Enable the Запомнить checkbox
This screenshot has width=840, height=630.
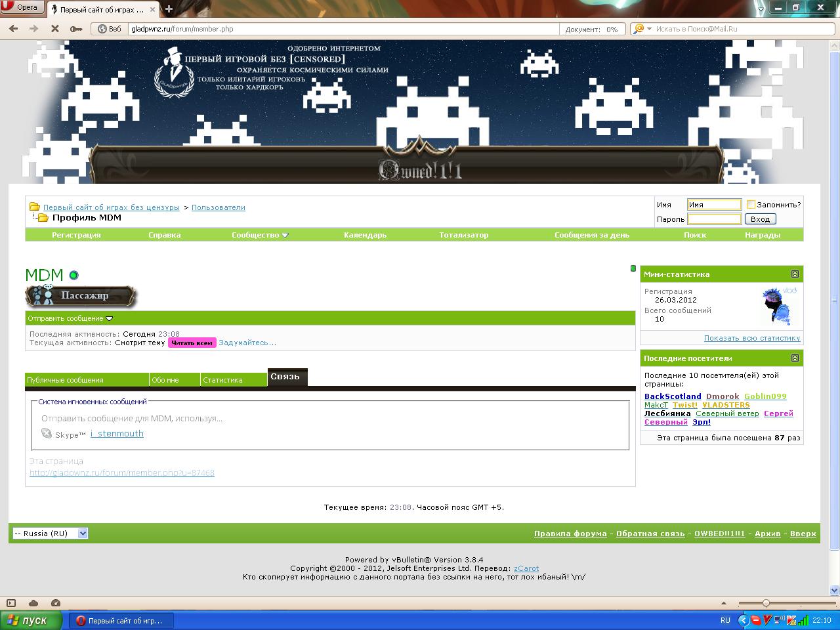pyautogui.click(x=751, y=205)
